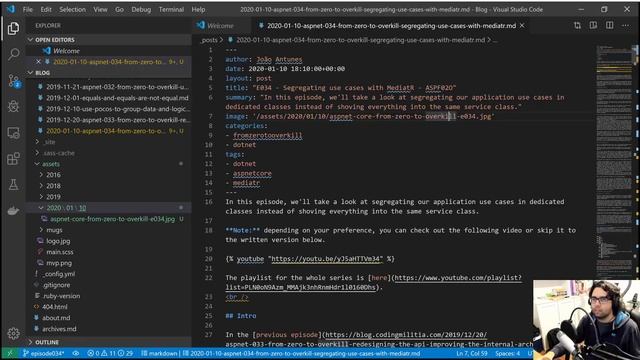Open archives.md in explorer
This screenshot has height=360, width=640.
tap(109, 329)
